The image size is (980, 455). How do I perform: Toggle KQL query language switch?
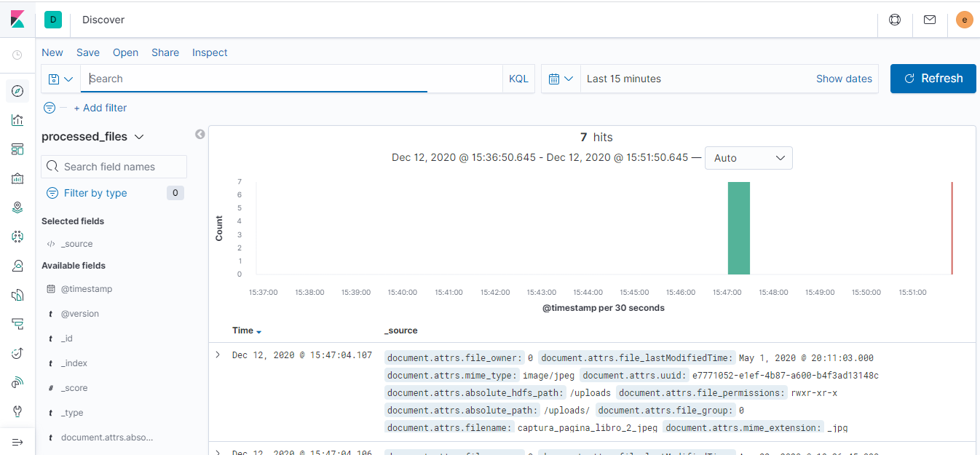tap(518, 79)
